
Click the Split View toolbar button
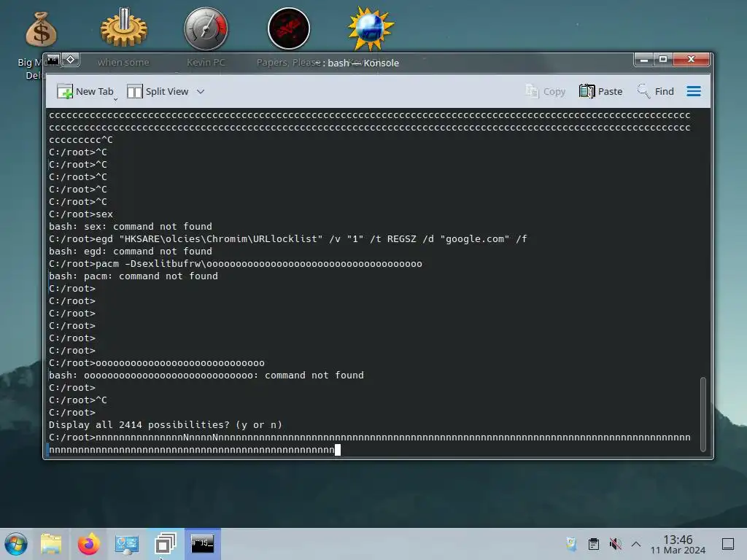(158, 91)
